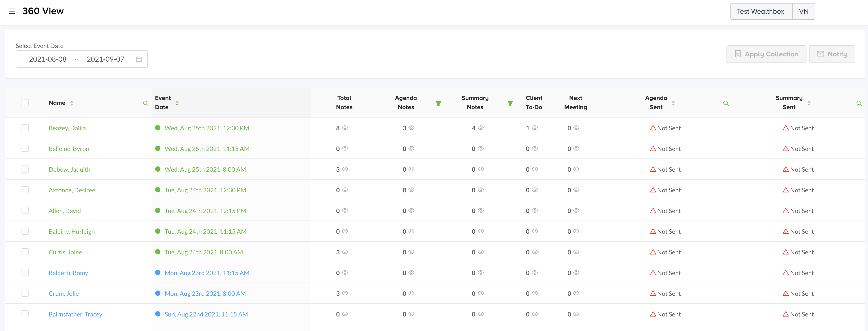Edit the start date 2021-08-08 field
868x331 pixels.
[47, 59]
